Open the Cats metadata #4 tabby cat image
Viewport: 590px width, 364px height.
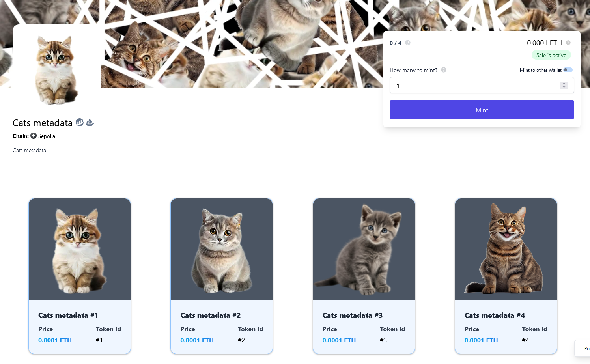coord(506,249)
